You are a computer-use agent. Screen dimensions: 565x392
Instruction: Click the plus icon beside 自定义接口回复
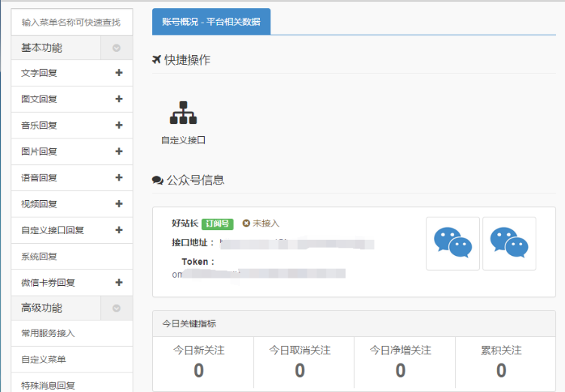pos(119,230)
